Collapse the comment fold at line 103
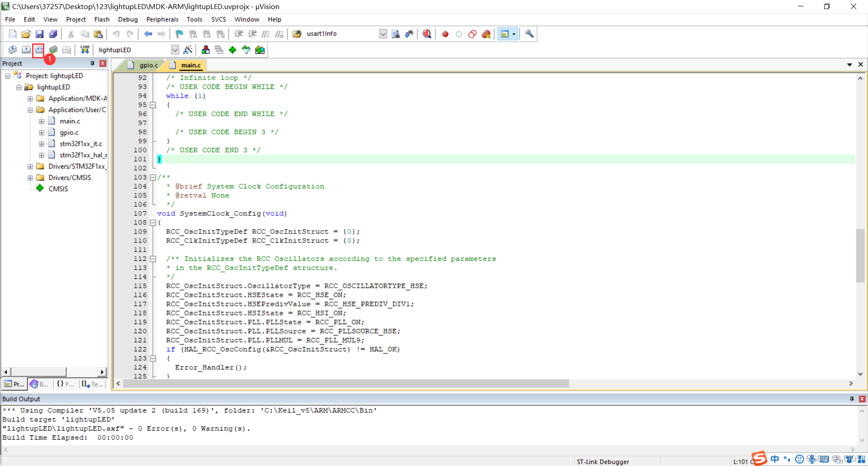The image size is (868, 466). coord(153,177)
